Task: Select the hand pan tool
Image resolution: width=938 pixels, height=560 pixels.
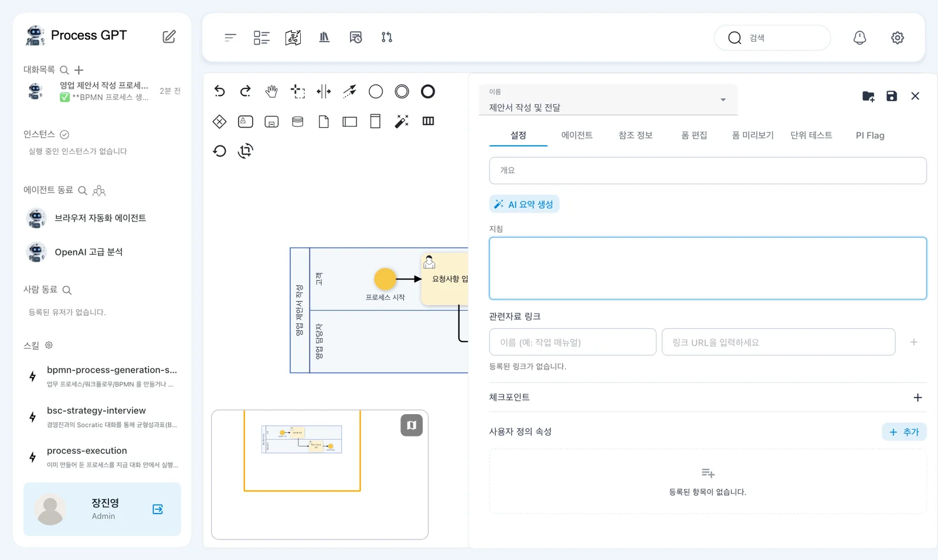Action: click(x=271, y=91)
